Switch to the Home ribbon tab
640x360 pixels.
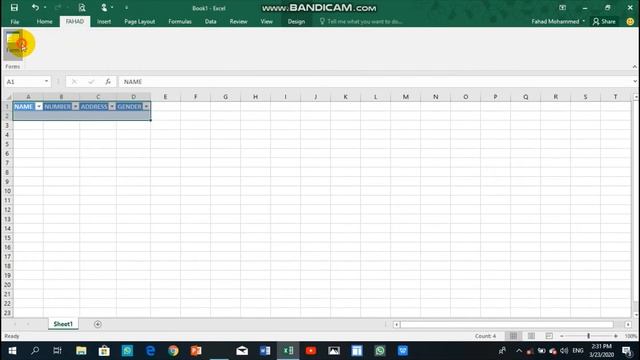pos(44,22)
